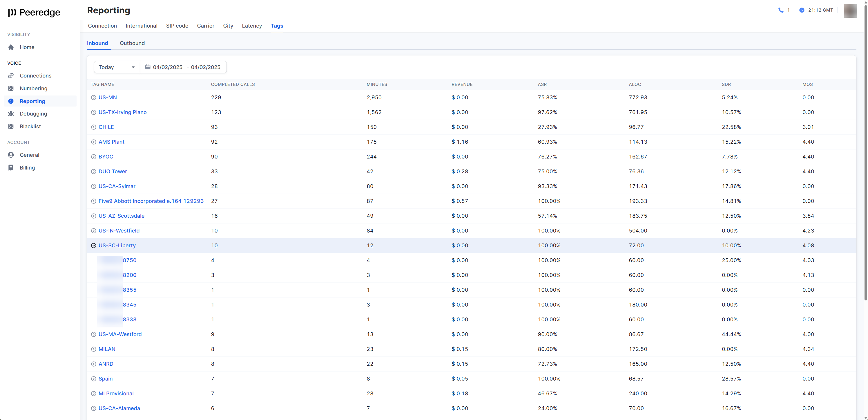
Task: Open the US-TX-Irving Plano link
Action: click(122, 112)
